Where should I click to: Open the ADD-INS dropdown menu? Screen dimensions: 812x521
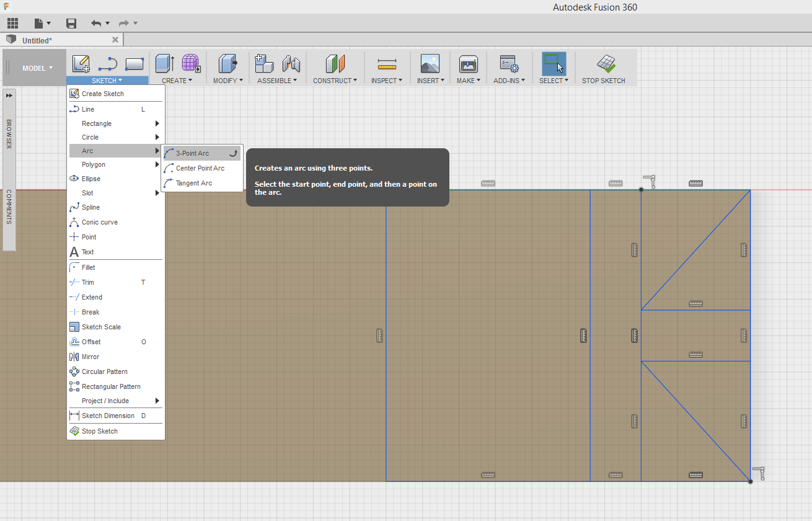tap(509, 81)
